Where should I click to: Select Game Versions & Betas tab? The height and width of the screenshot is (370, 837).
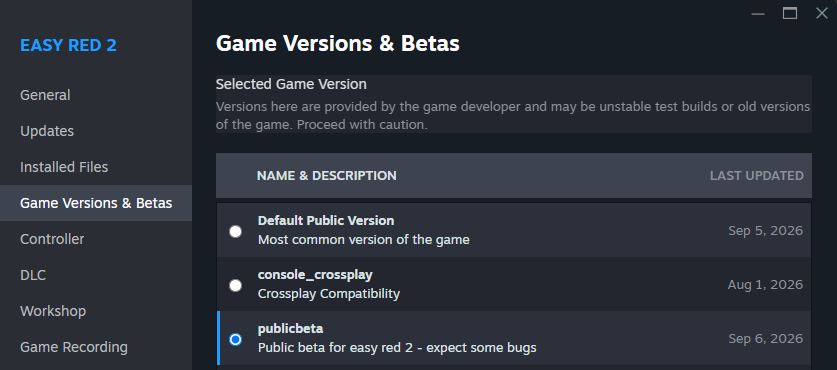point(96,203)
